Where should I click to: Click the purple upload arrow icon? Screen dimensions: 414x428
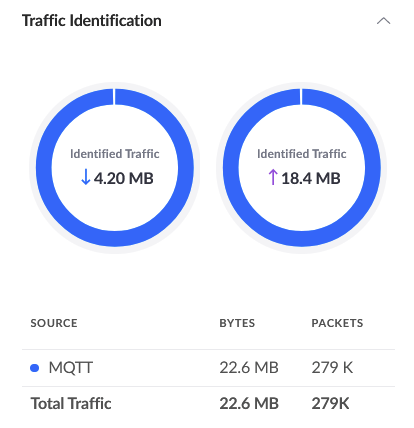(x=273, y=177)
